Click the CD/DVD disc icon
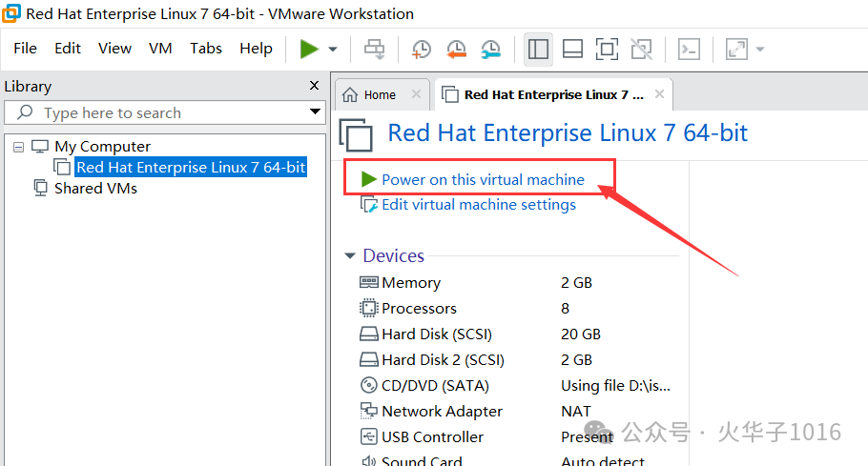Viewport: 868px width, 466px height. pyautogui.click(x=369, y=385)
